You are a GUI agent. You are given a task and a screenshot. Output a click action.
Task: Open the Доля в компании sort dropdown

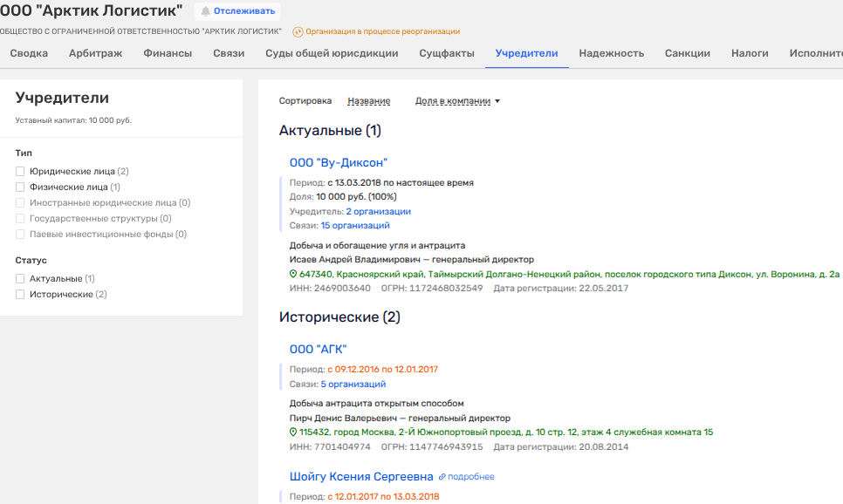pyautogui.click(x=457, y=101)
